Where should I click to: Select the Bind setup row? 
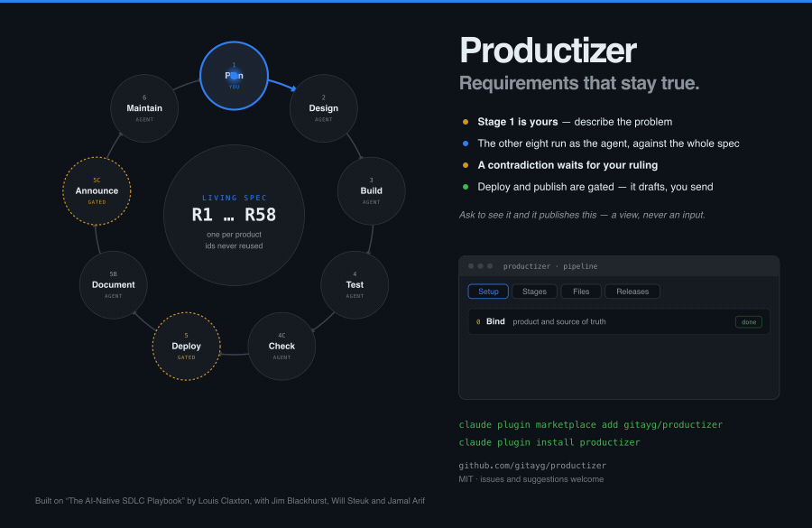click(x=619, y=322)
